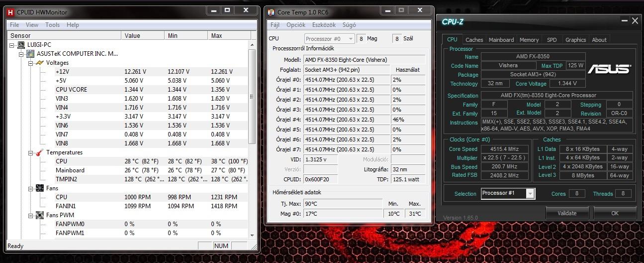Open the Processor #1 selection dropdown in CPU-Z

(530, 193)
